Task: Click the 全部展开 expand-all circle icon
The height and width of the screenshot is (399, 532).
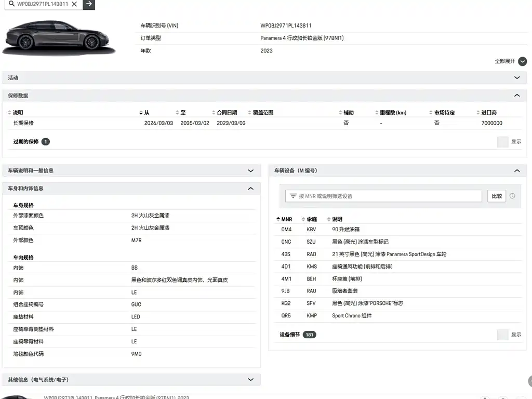Action: [523, 61]
